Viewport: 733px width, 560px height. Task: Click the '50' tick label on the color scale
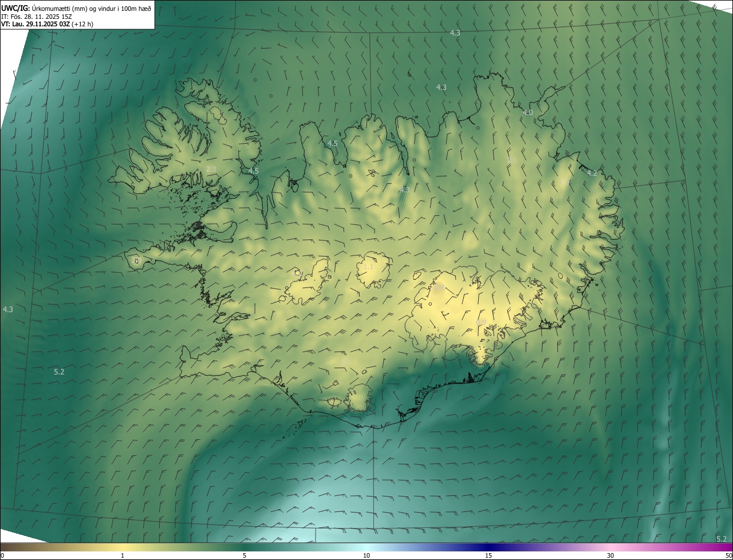(728, 555)
